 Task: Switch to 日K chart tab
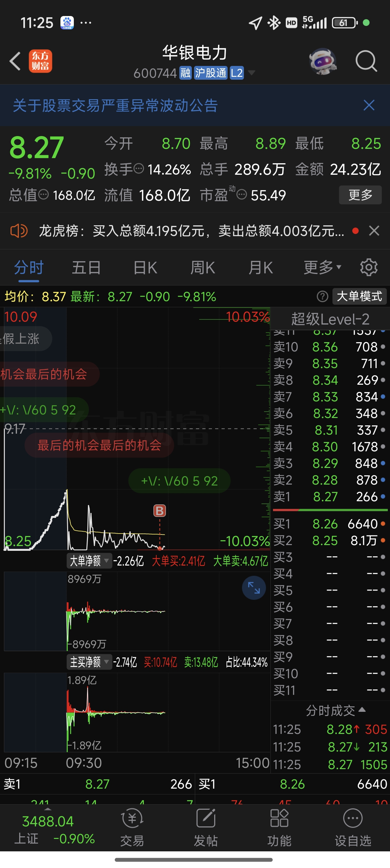145,268
